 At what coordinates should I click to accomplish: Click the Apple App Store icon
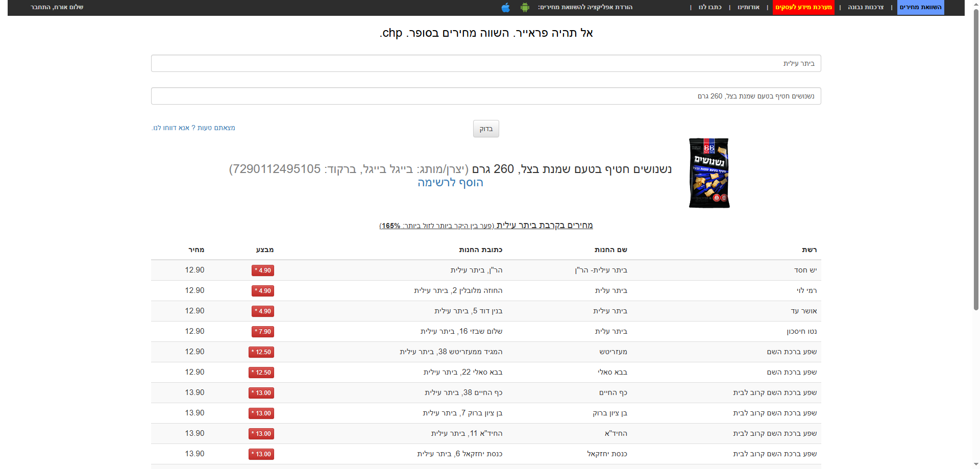point(505,8)
